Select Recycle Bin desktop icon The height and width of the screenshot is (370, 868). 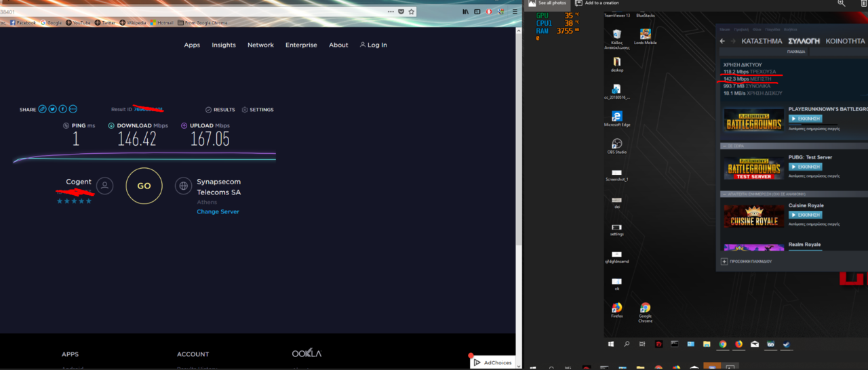616,39
